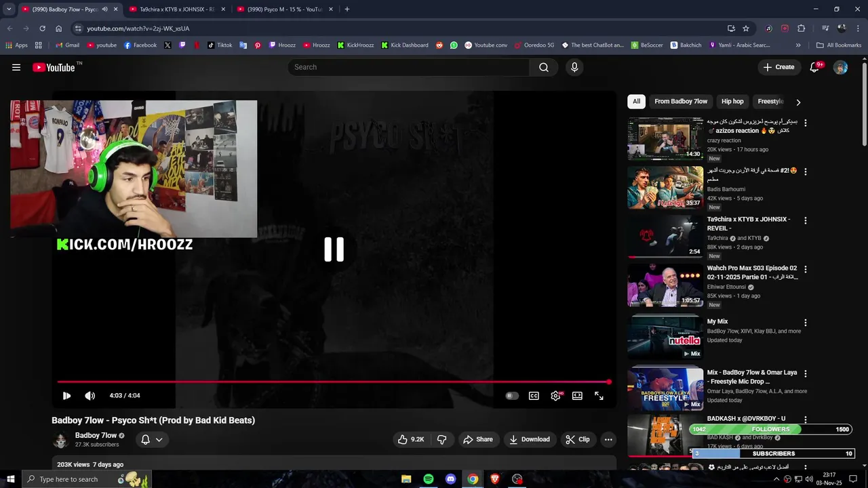
Task: Open the YouTube hamburger guide menu
Action: [x=16, y=67]
